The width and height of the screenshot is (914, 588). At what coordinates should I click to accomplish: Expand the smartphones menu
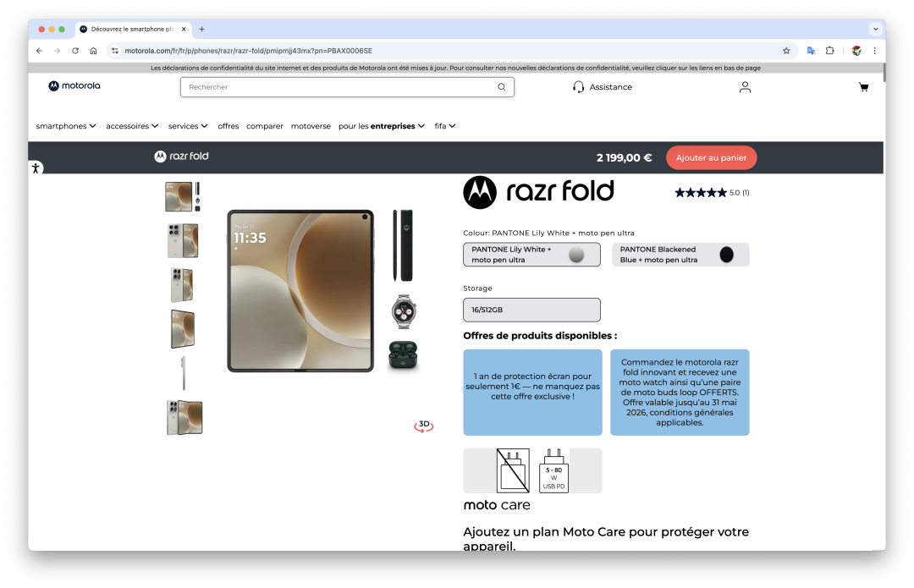[x=66, y=126]
